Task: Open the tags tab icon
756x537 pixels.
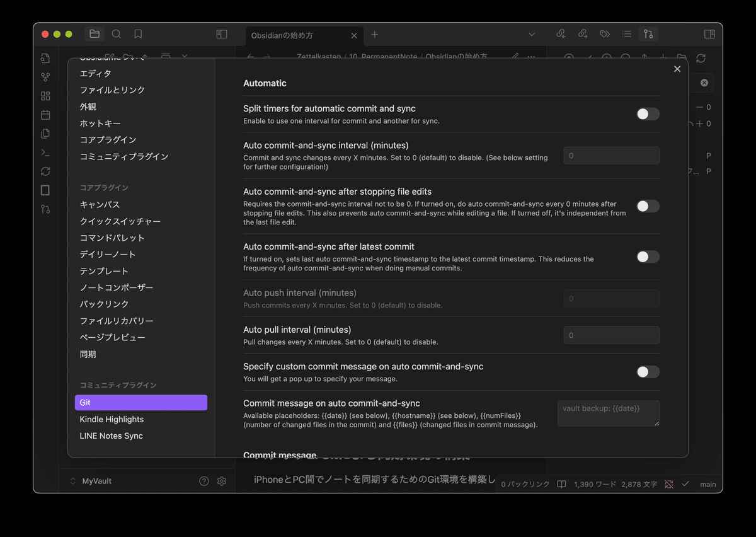Action: tap(605, 34)
